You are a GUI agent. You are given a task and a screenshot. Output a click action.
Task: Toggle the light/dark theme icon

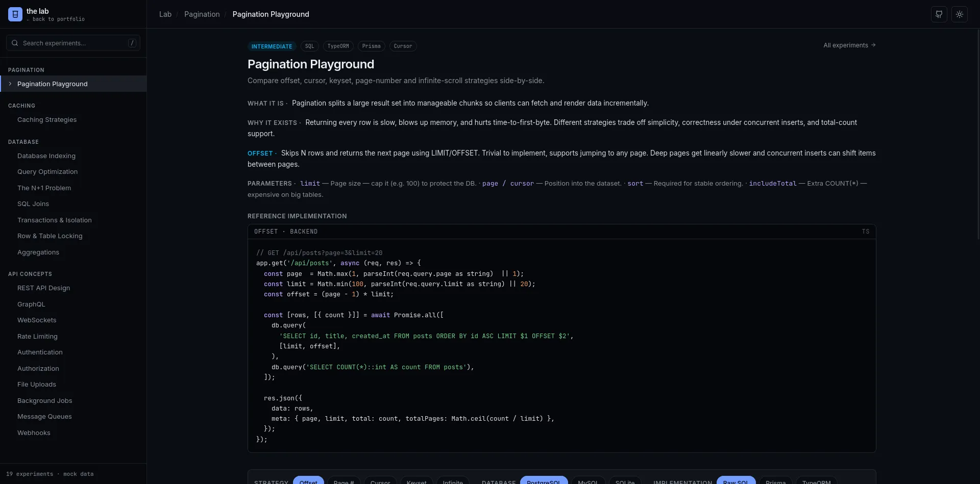960,14
